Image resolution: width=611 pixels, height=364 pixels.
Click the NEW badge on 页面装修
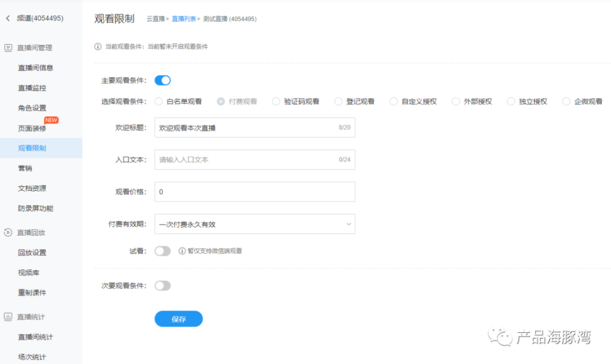[x=51, y=120]
